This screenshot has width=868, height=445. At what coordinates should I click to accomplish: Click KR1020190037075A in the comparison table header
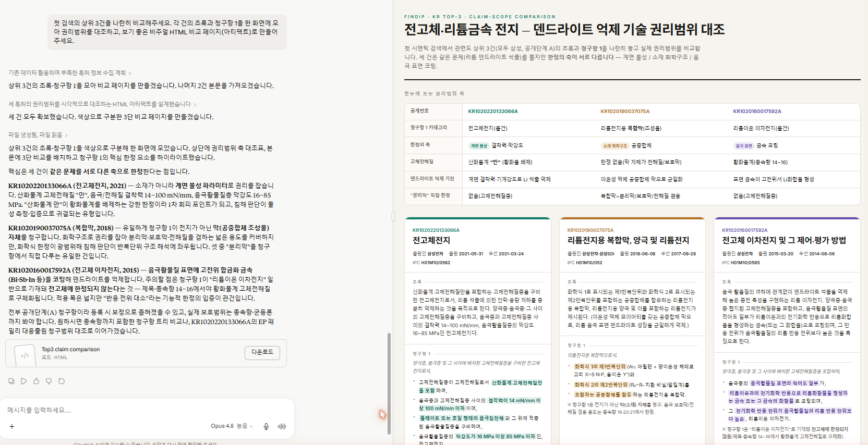click(625, 112)
